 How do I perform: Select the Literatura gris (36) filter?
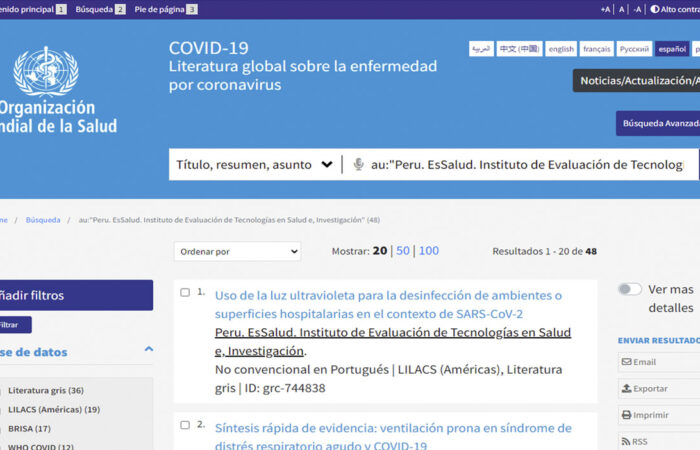(46, 390)
